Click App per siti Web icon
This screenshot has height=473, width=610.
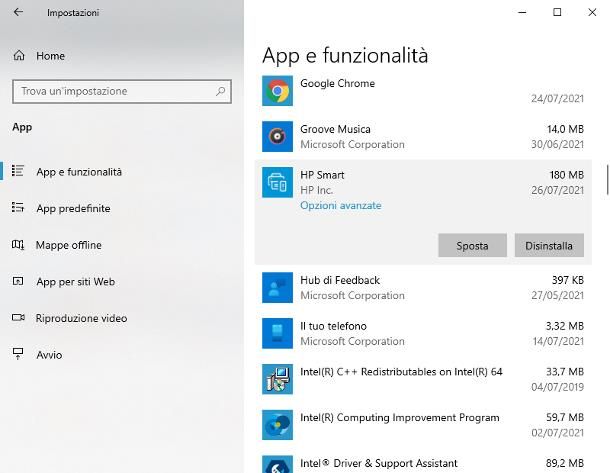[x=18, y=281]
